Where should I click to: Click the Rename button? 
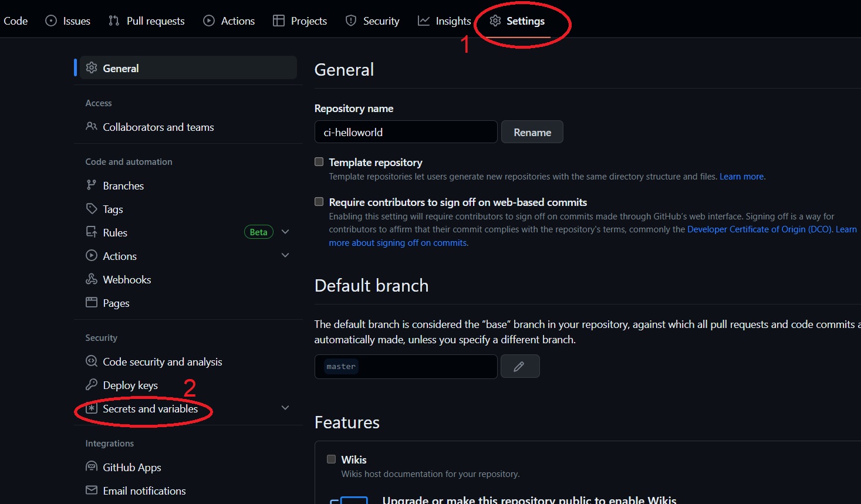pyautogui.click(x=532, y=132)
